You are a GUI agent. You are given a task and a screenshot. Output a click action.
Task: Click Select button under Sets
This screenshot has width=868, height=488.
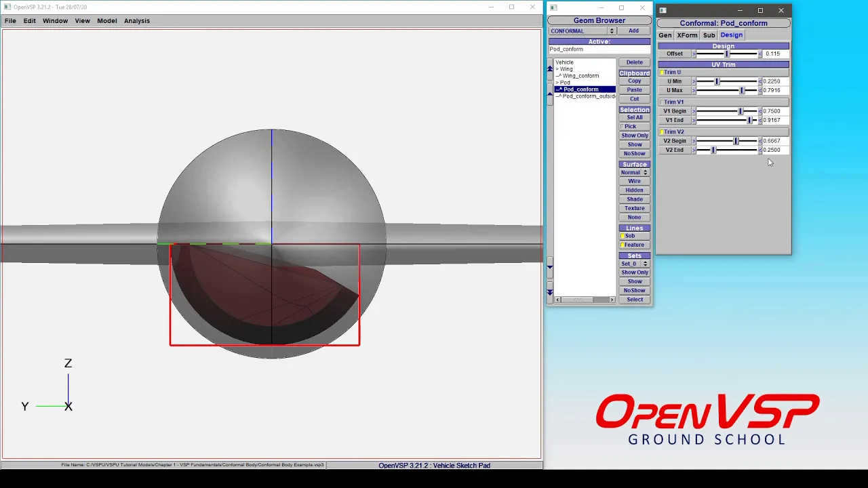click(635, 300)
